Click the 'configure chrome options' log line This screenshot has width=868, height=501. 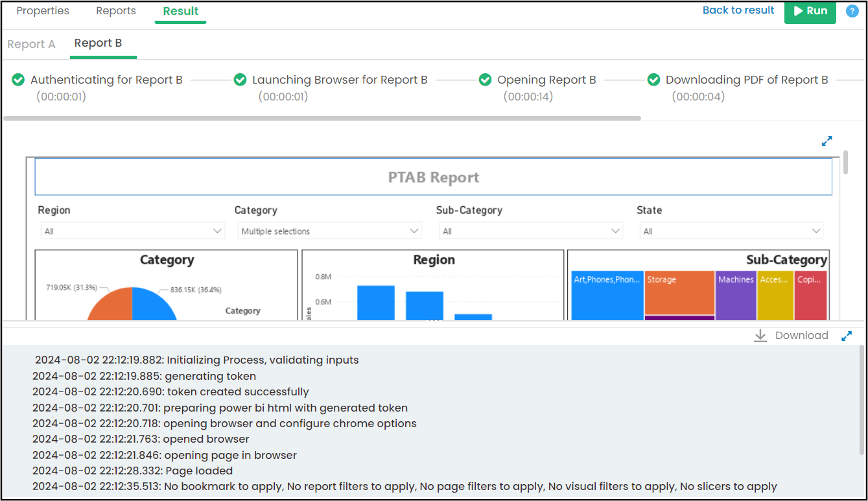point(224,424)
